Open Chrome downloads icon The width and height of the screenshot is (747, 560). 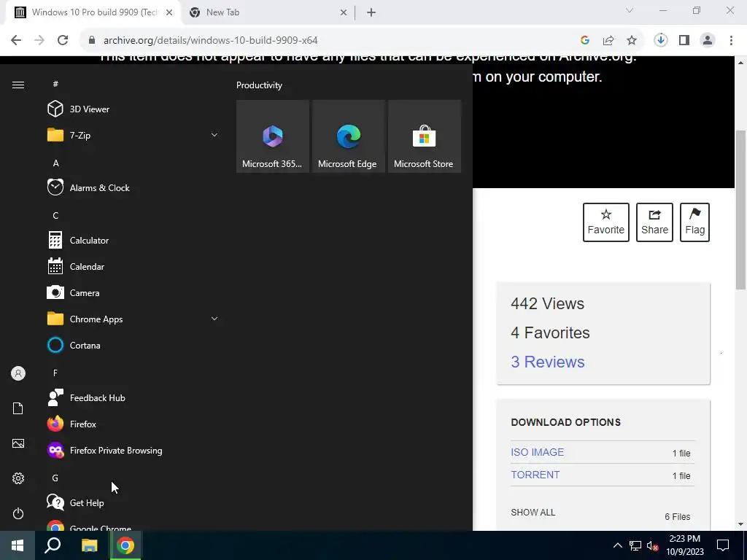pyautogui.click(x=660, y=40)
